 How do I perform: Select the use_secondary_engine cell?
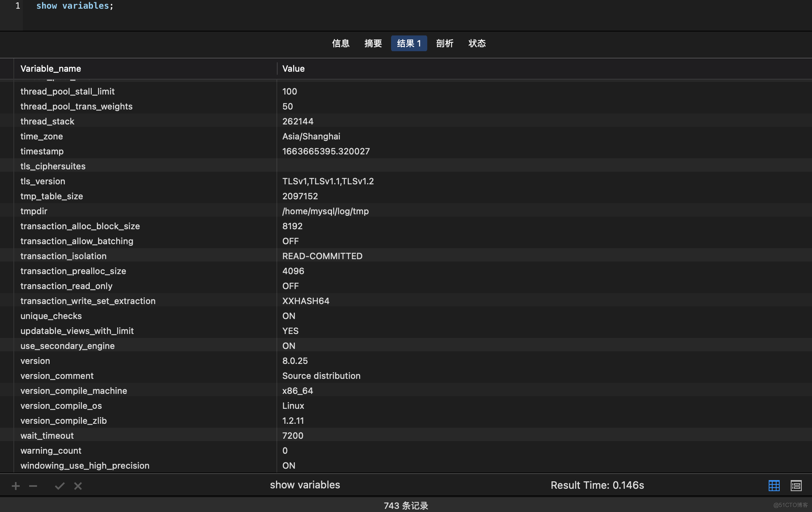coord(67,346)
